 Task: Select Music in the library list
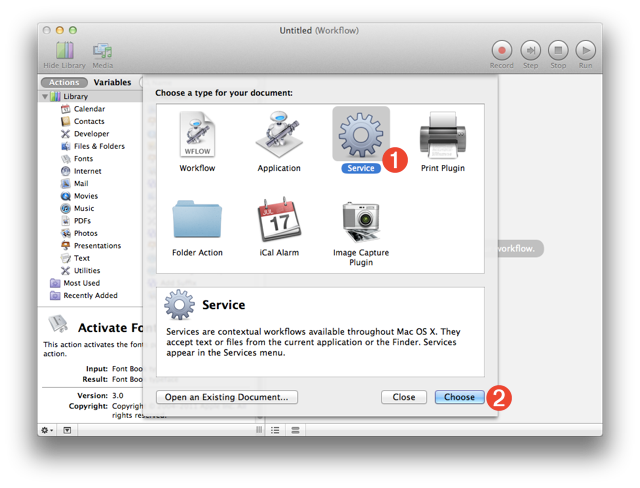(84, 209)
